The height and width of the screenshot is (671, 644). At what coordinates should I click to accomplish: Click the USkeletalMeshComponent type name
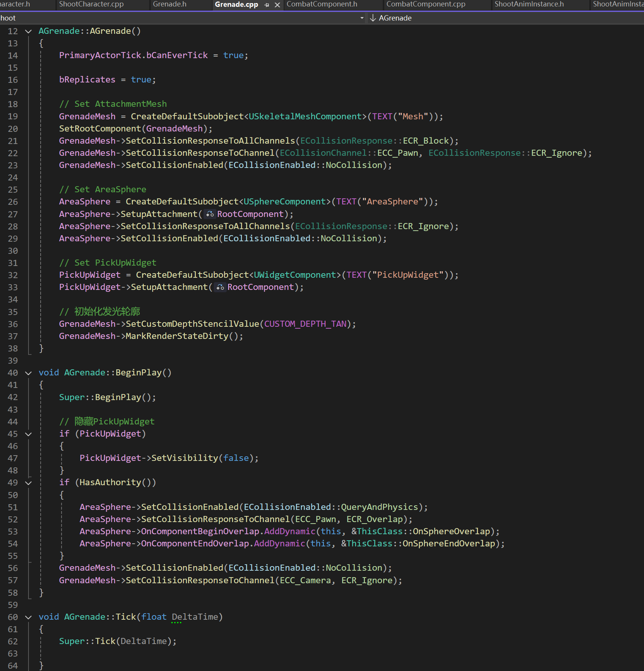tap(305, 116)
